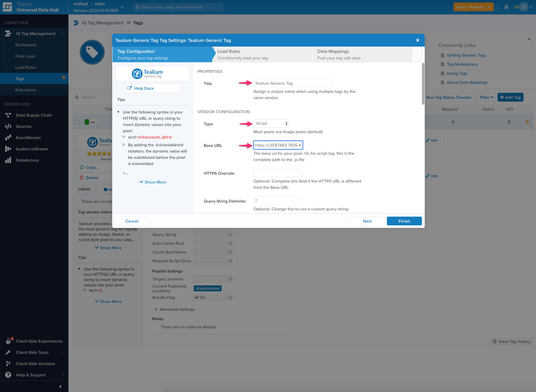
Task: Click the Next button
Action: (x=367, y=221)
